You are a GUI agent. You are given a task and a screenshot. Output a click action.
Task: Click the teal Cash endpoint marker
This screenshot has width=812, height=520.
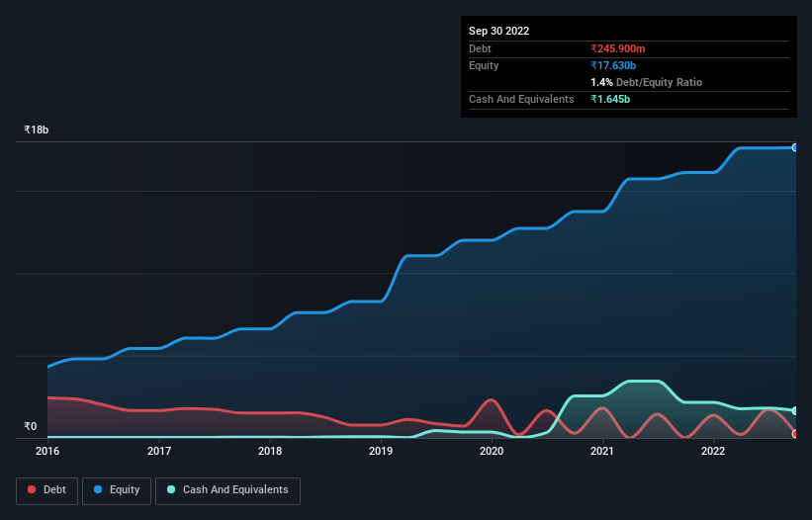(x=795, y=411)
